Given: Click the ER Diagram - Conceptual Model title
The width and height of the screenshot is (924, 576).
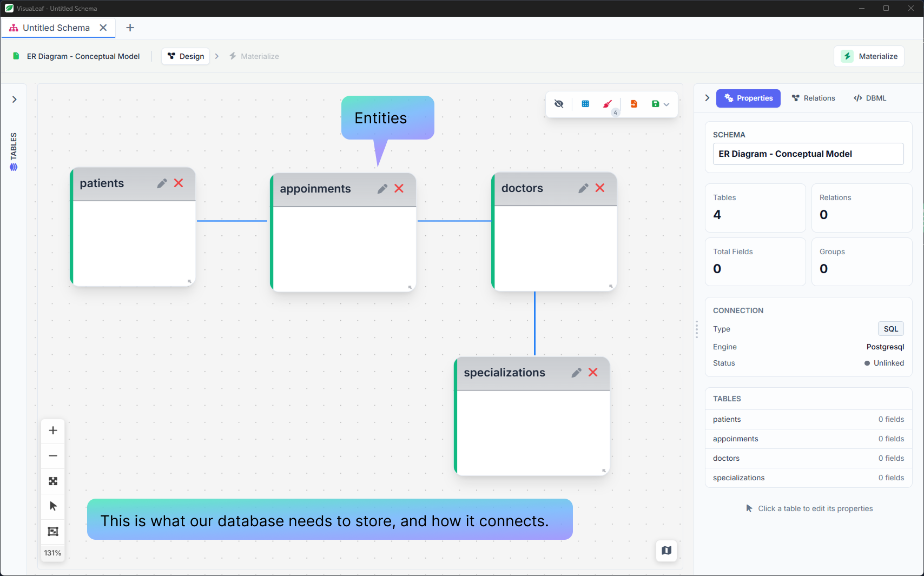Looking at the screenshot, I should pyautogui.click(x=83, y=56).
